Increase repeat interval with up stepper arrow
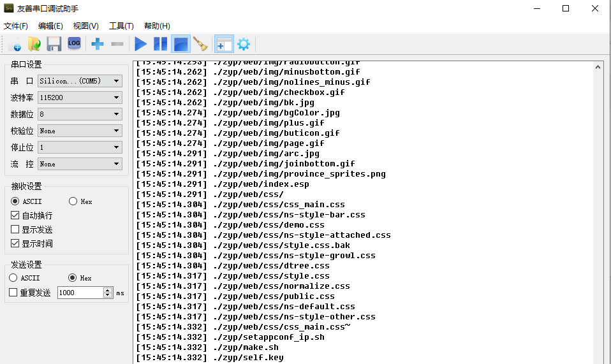Image resolution: width=611 pixels, height=364 pixels. pos(108,290)
